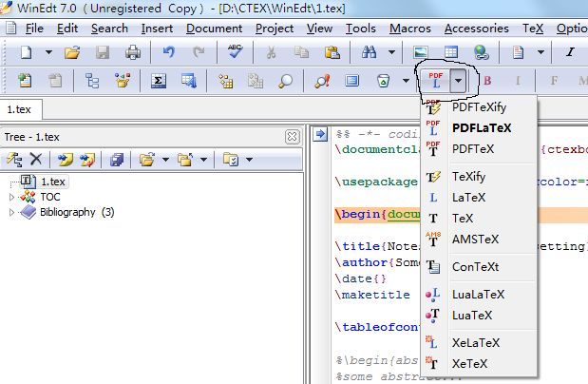The width and height of the screenshot is (588, 384).
Task: Choose TeX from the compiler list
Action: tap(480, 219)
